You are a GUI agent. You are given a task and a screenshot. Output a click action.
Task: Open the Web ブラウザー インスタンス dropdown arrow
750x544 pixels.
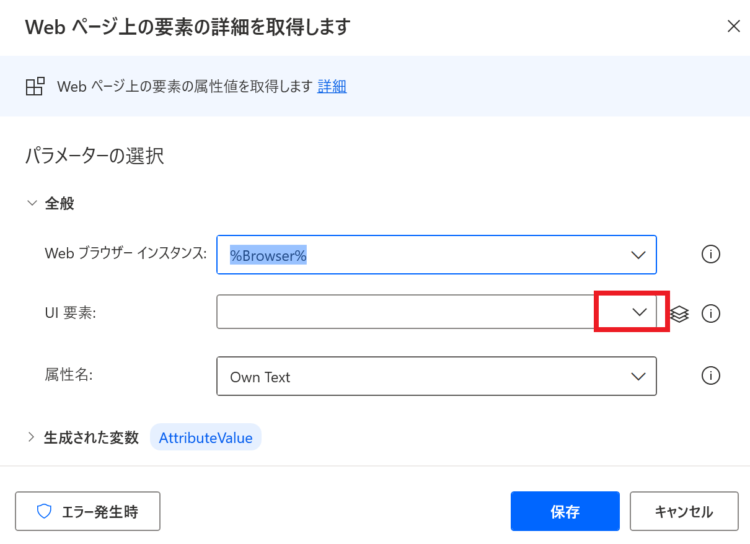tap(638, 255)
